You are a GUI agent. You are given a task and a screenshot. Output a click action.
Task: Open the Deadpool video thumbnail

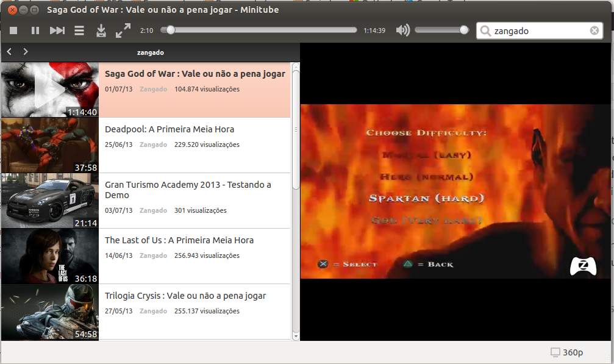click(x=50, y=145)
